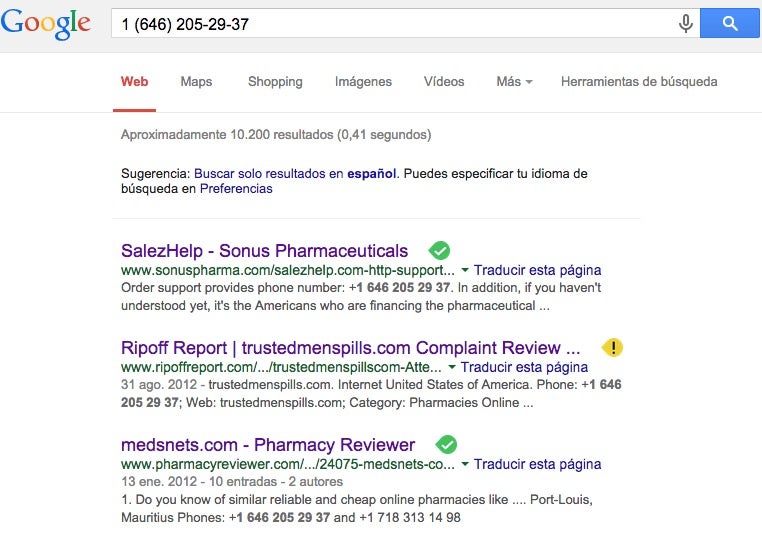Viewport: 762px width, 536px height.
Task: Click the Google logo
Action: pos(46,24)
